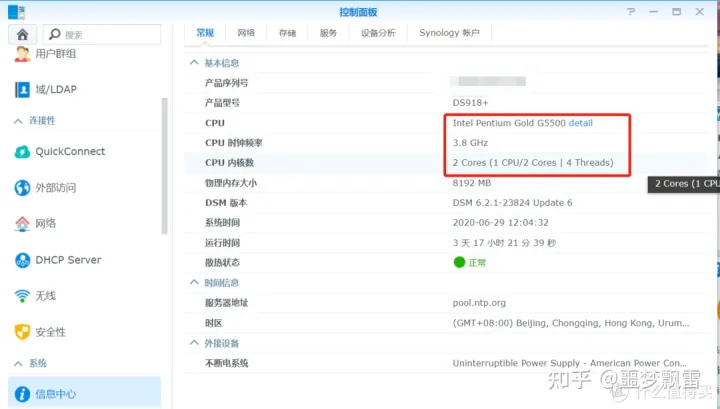Image resolution: width=720 pixels, height=409 pixels.
Task: Collapse the 外接设备 section
Action: (194, 342)
